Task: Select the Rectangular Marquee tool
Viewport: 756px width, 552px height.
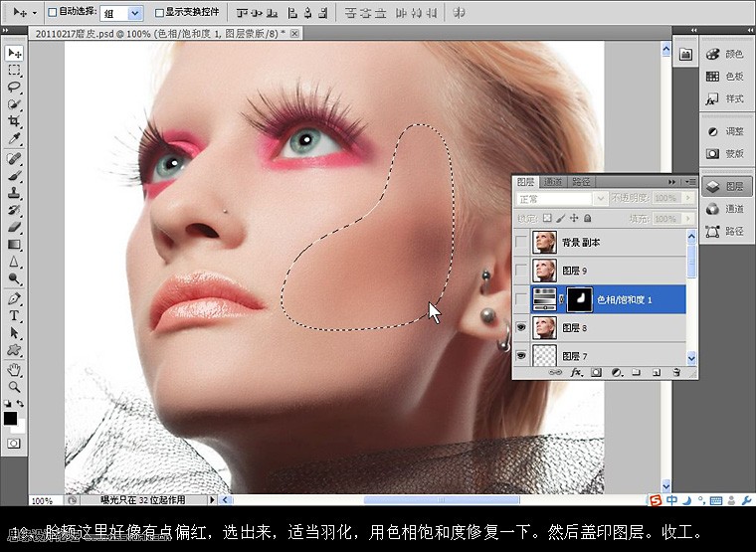Action: [14, 71]
